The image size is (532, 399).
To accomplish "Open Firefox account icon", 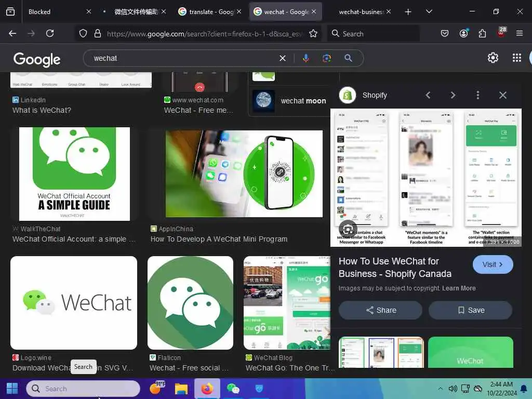I will pos(463,33).
